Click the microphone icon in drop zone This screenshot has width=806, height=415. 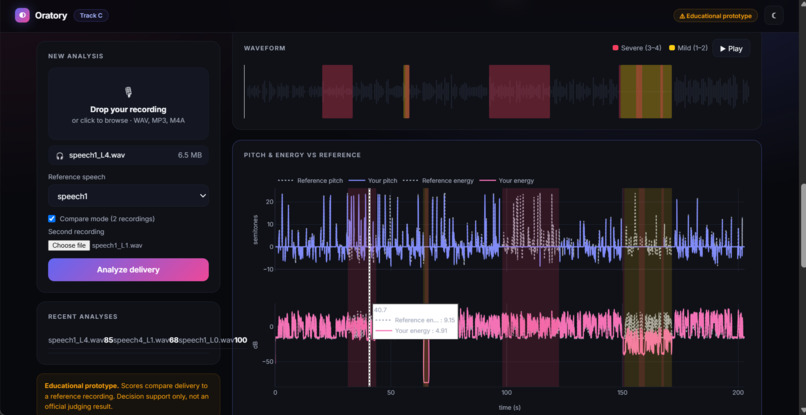[129, 92]
